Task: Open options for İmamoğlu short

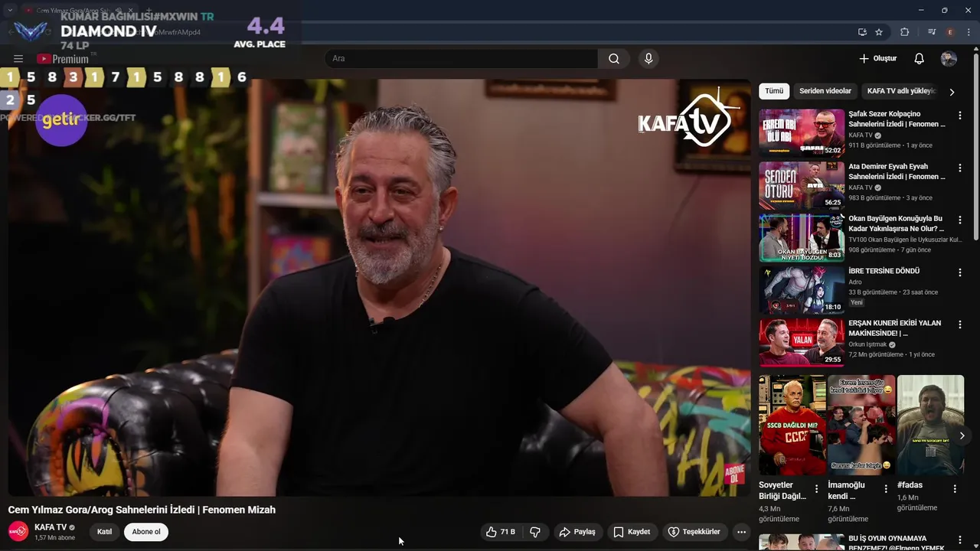Action: 886,489
